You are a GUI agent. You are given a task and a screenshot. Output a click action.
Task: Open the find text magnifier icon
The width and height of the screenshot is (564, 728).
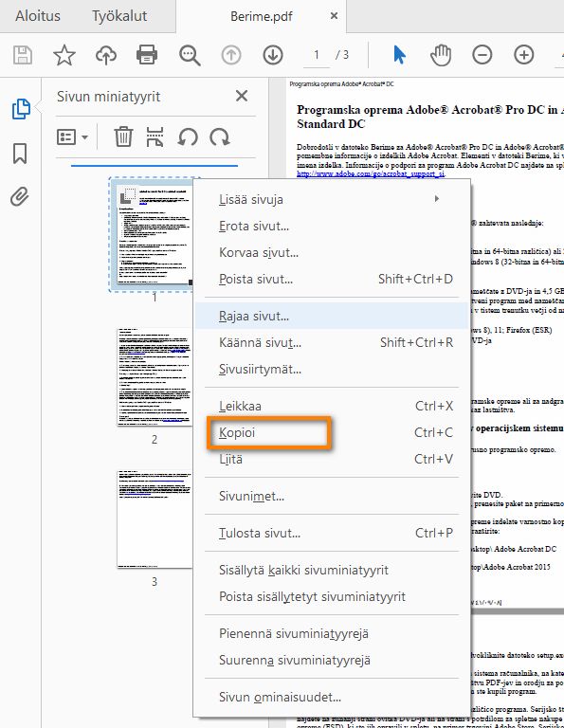[x=190, y=55]
